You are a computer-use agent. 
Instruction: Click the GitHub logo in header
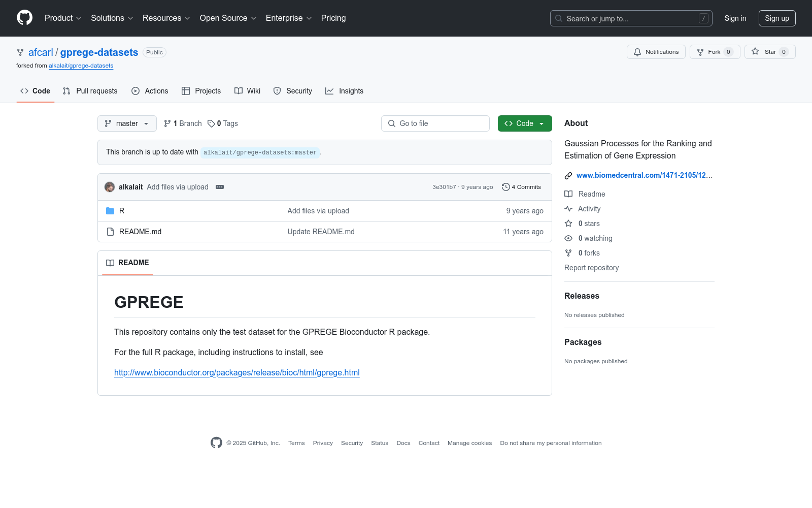(x=24, y=18)
